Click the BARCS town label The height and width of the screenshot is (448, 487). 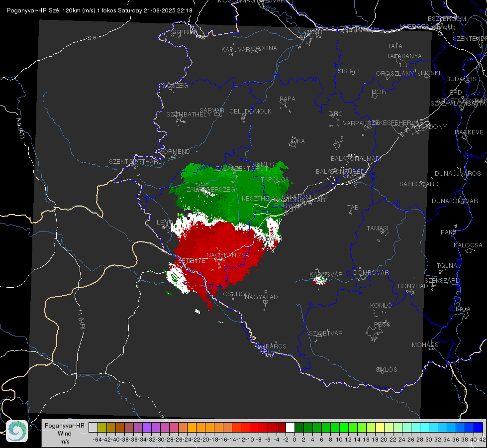276,346
